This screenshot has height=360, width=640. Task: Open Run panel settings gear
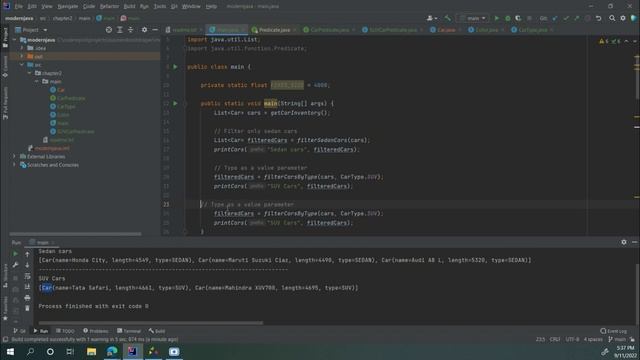[x=624, y=242]
